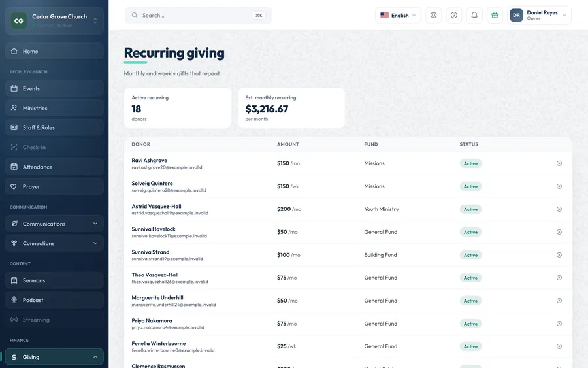Cancel Marguerite Underhill's recurring gift
Image resolution: width=588 pixels, height=368 pixels.
[559, 301]
